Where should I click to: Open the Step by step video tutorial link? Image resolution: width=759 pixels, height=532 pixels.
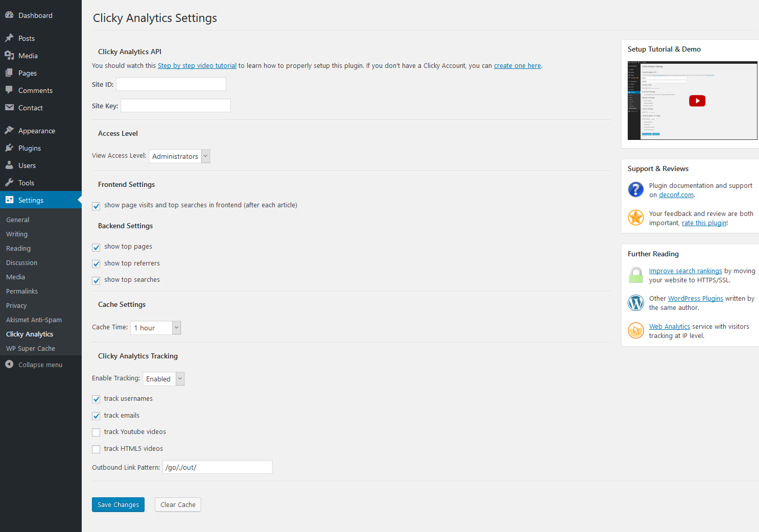point(197,66)
